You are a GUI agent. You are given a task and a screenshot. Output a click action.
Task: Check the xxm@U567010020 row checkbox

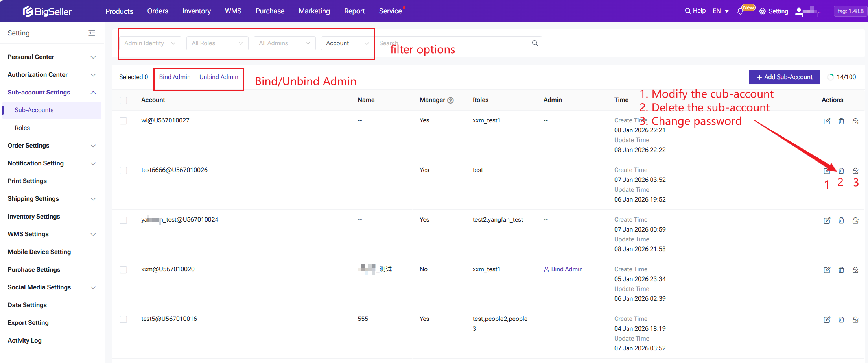pyautogui.click(x=123, y=270)
